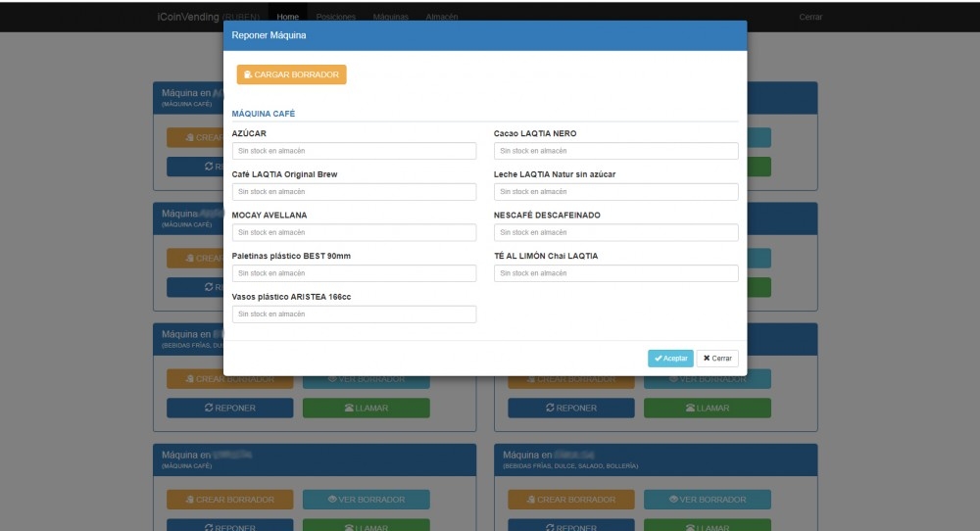Click the CARGAR BORRADOR orange button
980x531 pixels.
coord(291,74)
